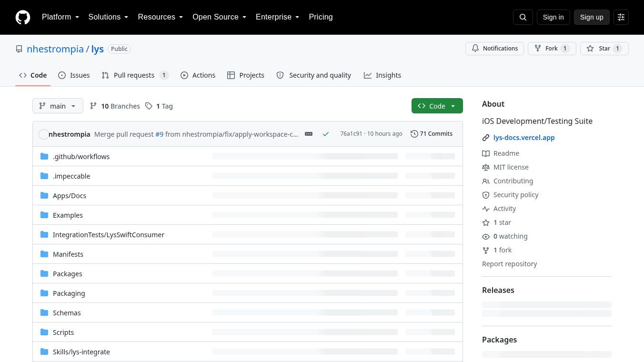Click the Security policy shield icon
644x362 pixels.
[x=486, y=195]
